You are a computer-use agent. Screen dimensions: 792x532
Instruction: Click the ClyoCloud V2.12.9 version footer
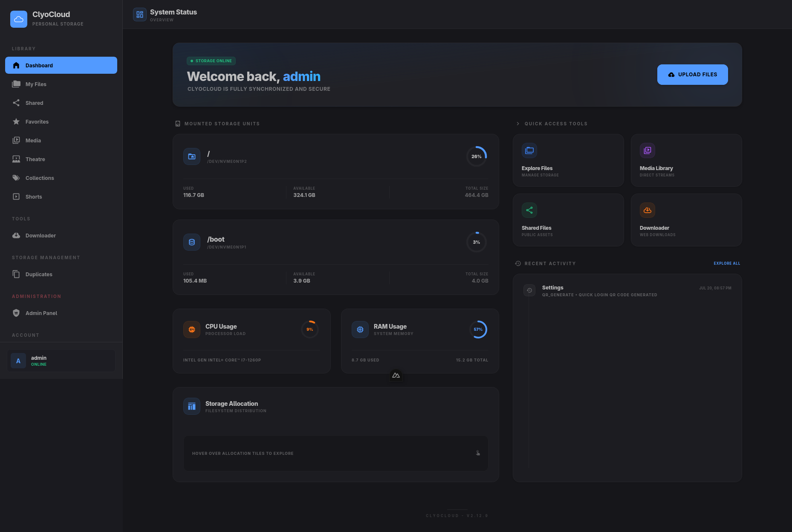pyautogui.click(x=457, y=516)
